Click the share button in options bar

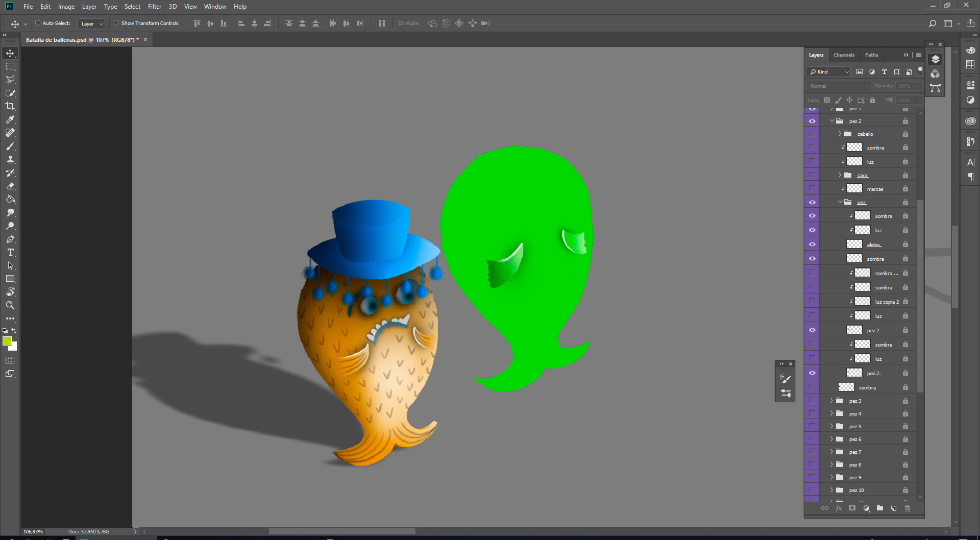click(970, 23)
